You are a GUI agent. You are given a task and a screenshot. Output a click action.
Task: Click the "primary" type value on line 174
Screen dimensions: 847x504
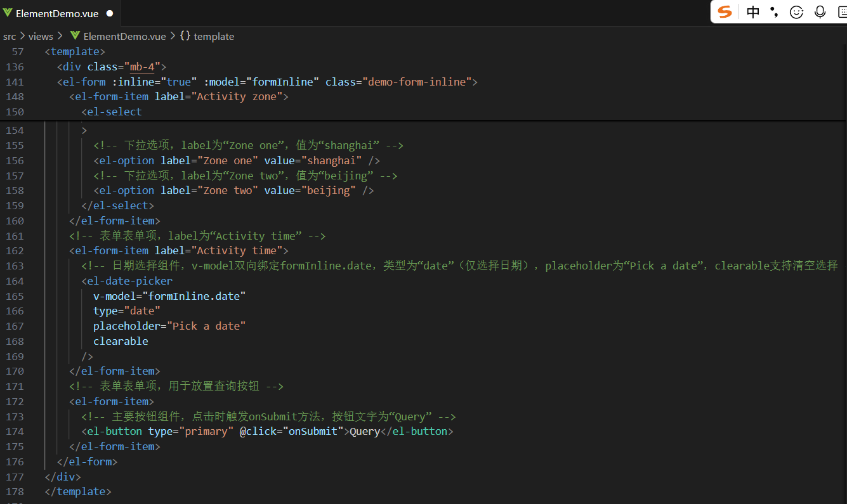pos(206,431)
